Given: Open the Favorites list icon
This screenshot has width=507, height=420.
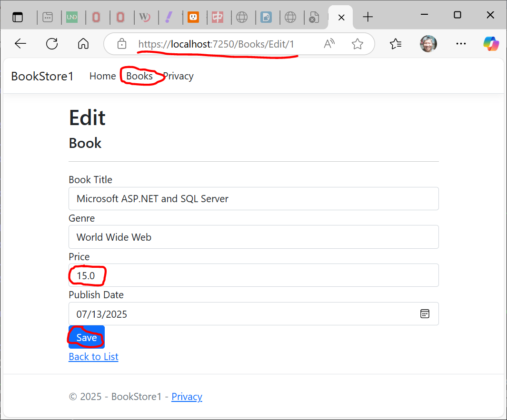Looking at the screenshot, I should pyautogui.click(x=396, y=44).
